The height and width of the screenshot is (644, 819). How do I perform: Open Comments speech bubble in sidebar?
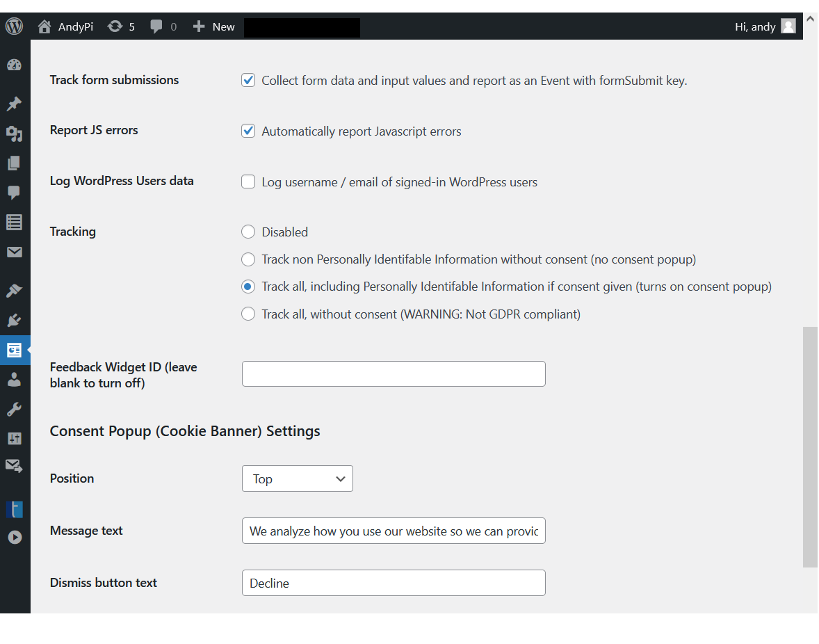click(15, 193)
